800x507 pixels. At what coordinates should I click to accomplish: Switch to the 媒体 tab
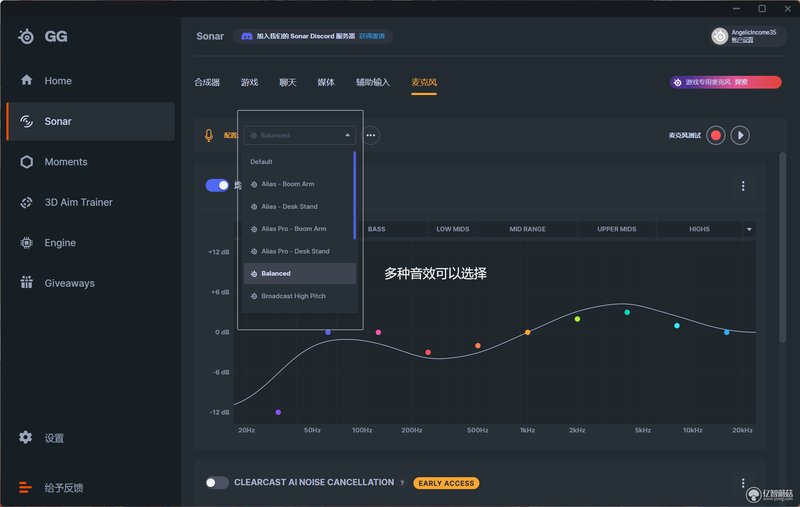[326, 82]
